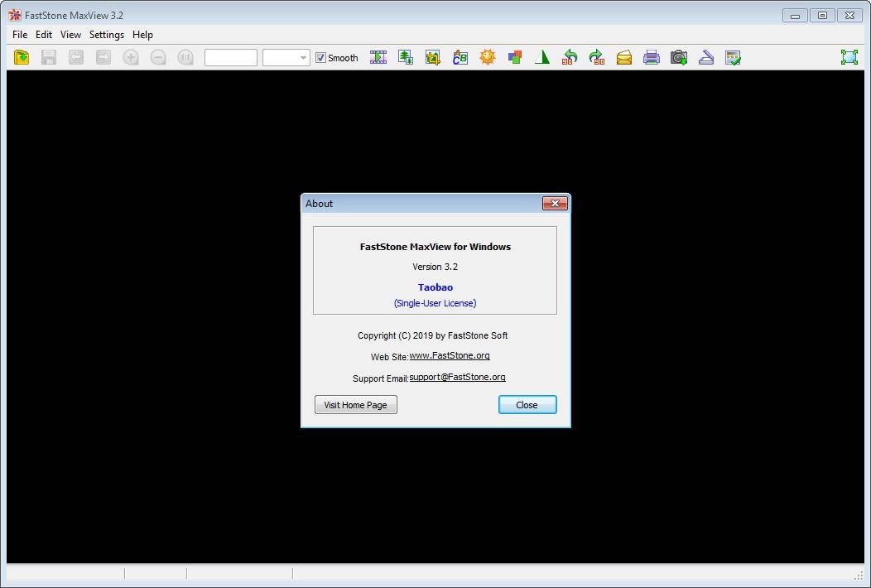Acquire image from scanner icon
871x588 pixels.
706,57
